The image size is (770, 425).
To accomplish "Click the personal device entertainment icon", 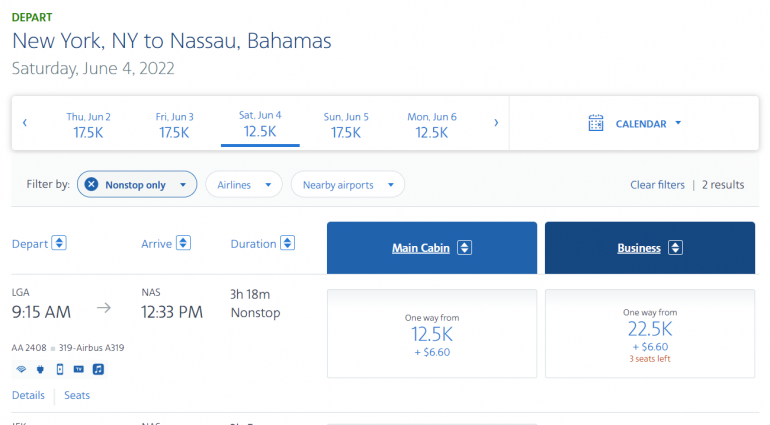I will click(59, 369).
